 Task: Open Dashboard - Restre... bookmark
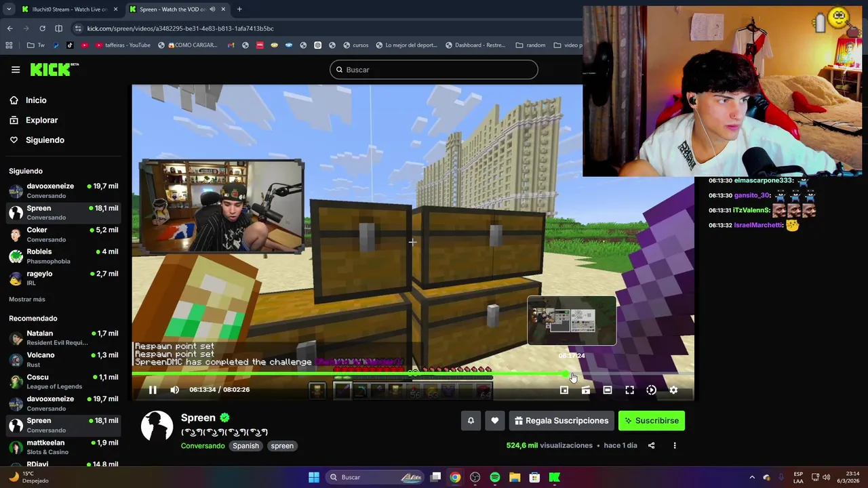click(475, 45)
